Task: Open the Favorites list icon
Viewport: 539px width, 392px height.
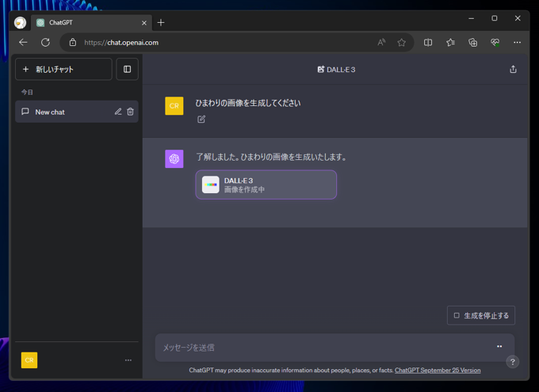Action: click(450, 42)
